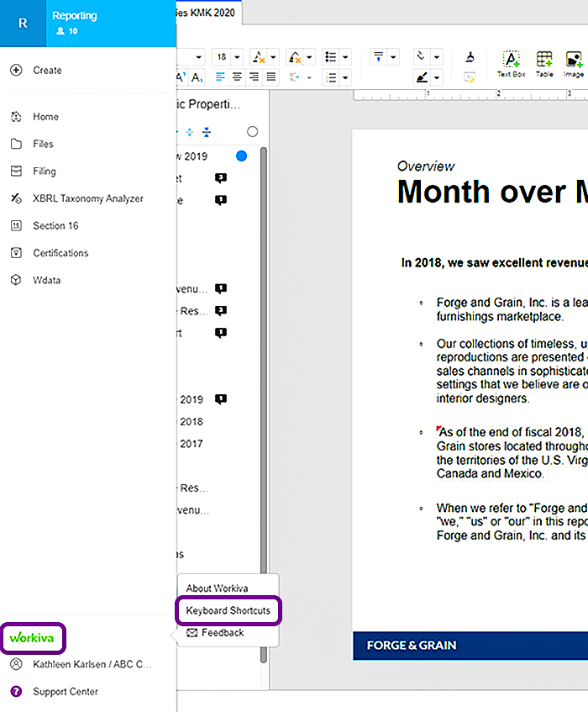
Task: Click the pen fill color icon
Action: (x=422, y=77)
